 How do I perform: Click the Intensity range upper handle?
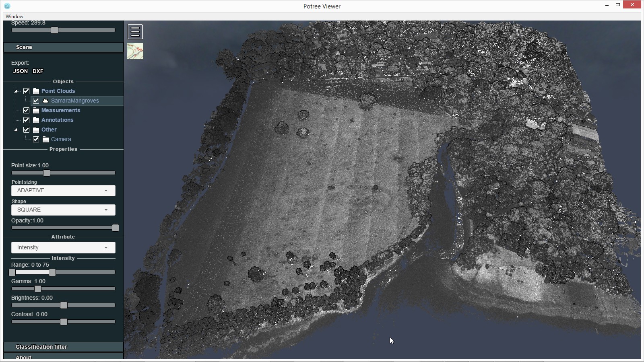click(52, 272)
